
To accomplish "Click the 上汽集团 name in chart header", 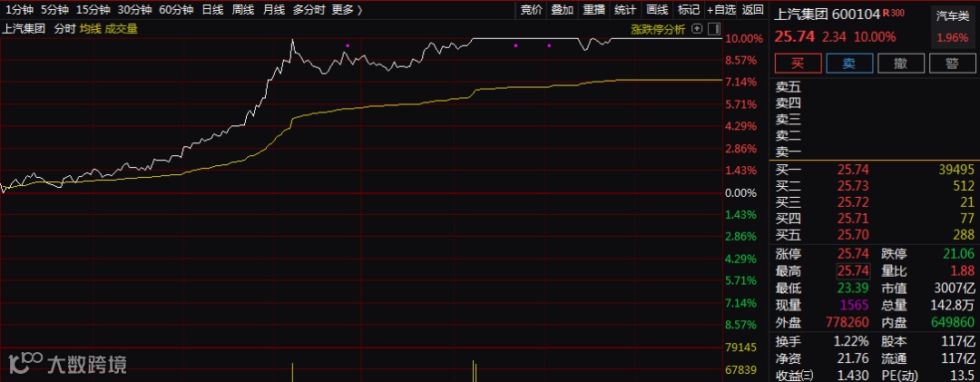I will tap(24, 28).
